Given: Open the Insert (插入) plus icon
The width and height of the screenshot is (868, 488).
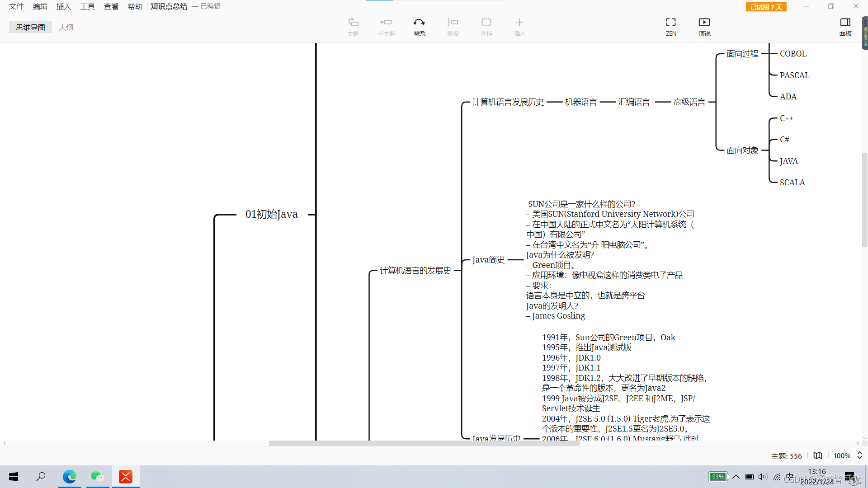Looking at the screenshot, I should (x=519, y=27).
